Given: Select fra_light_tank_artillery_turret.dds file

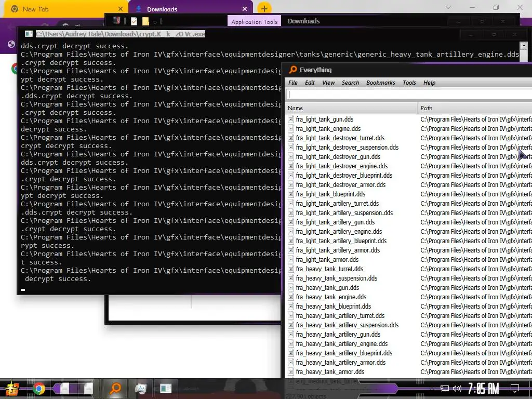Looking at the screenshot, I should [x=337, y=204].
